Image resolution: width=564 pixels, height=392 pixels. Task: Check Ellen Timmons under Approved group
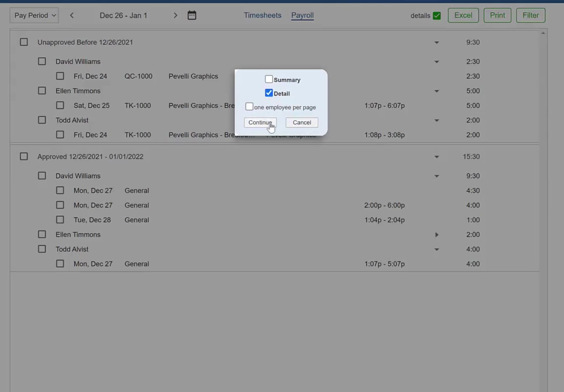click(x=42, y=234)
